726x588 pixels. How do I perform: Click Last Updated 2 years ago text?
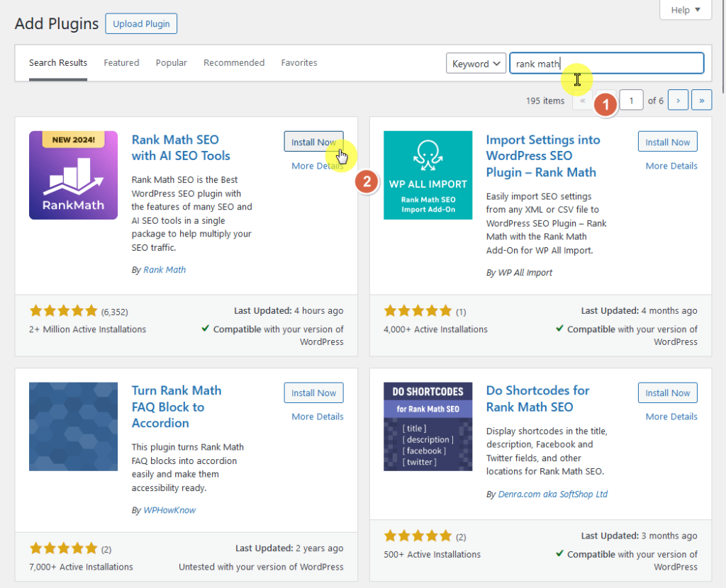point(289,548)
